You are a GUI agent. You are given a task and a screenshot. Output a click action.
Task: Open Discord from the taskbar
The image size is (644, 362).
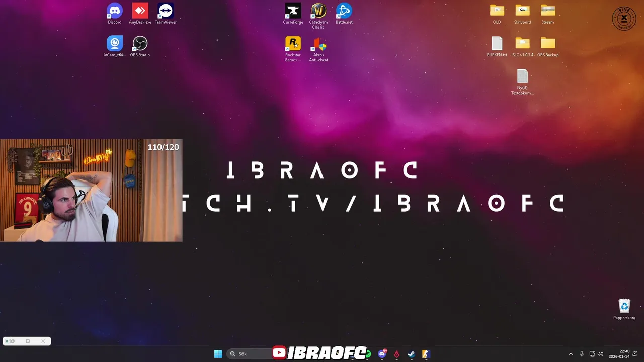click(x=382, y=354)
